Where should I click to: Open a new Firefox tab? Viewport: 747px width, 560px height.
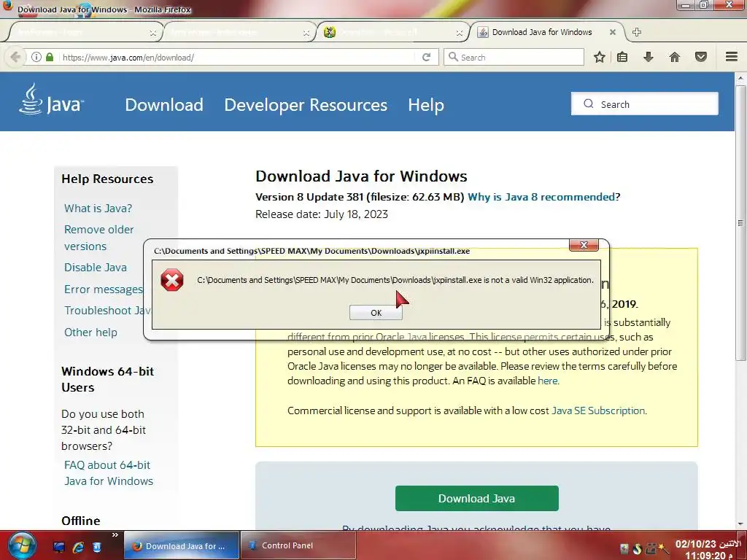[636, 32]
